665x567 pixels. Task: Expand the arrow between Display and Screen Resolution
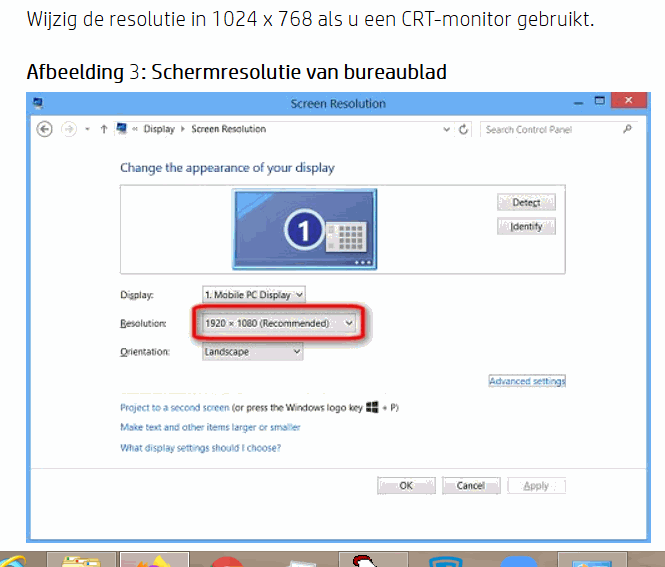pyautogui.click(x=183, y=129)
